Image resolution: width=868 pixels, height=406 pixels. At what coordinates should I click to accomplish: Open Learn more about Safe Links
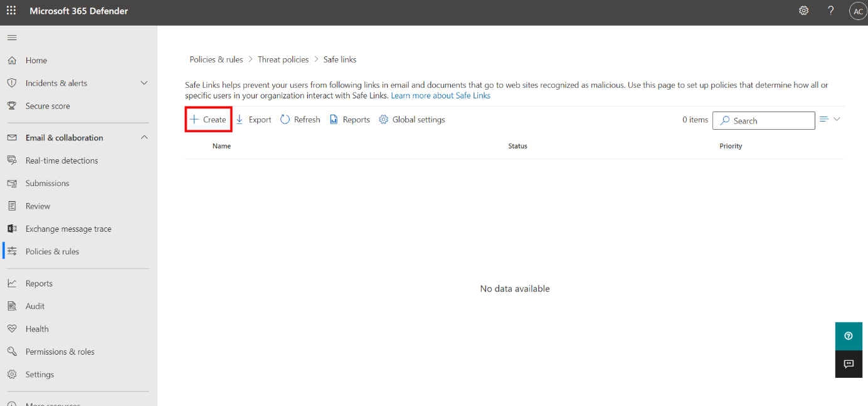tap(440, 95)
